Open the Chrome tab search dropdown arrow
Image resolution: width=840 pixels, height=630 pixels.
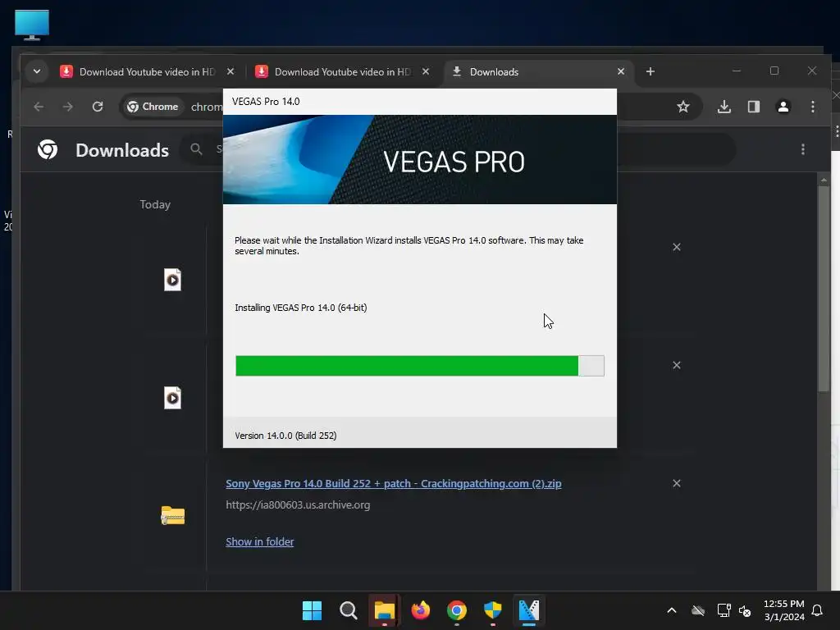pyautogui.click(x=36, y=71)
